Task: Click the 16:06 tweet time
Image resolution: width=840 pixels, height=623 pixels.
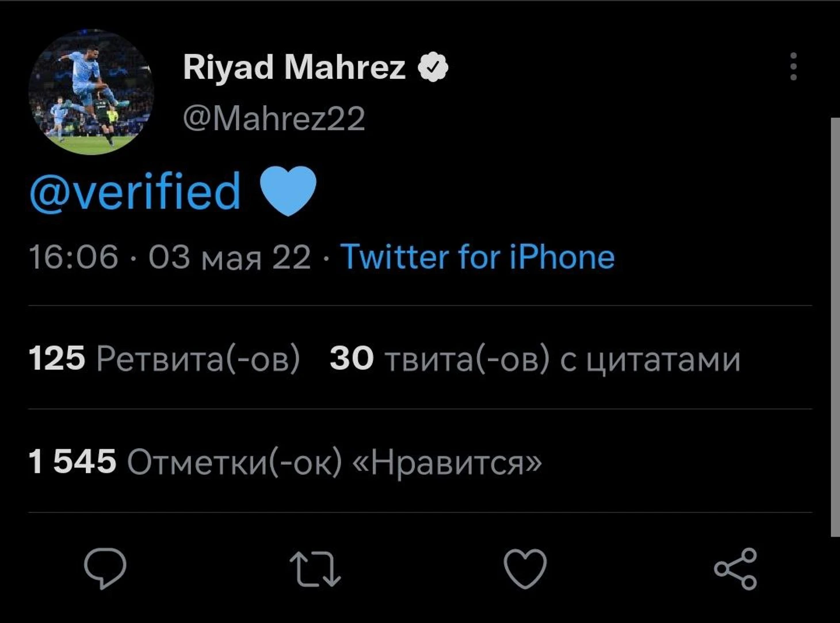Action: 73,257
